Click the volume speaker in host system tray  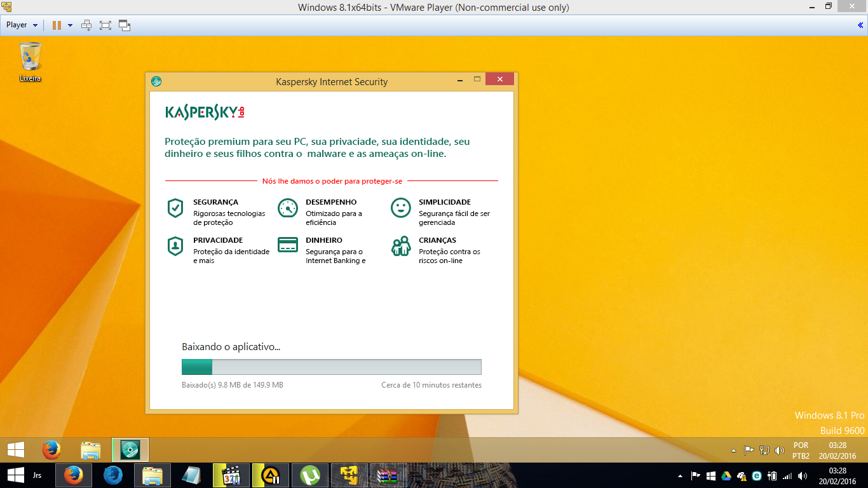pos(803,475)
